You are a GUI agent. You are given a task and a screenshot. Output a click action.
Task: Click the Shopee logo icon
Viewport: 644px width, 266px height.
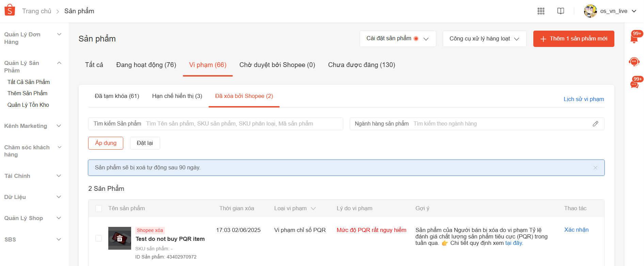point(10,10)
